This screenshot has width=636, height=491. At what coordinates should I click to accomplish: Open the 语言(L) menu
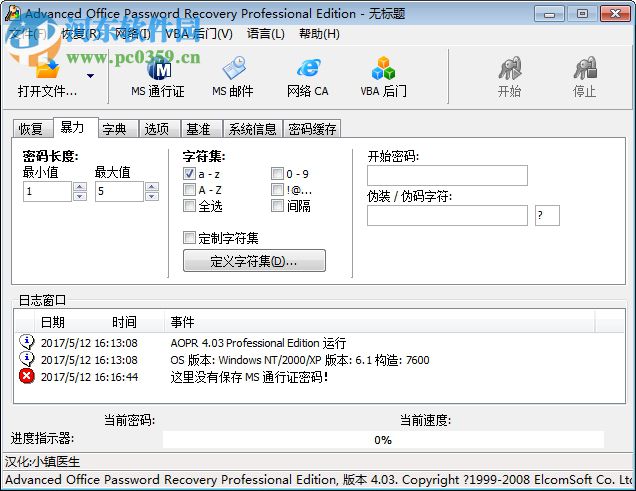pyautogui.click(x=266, y=34)
